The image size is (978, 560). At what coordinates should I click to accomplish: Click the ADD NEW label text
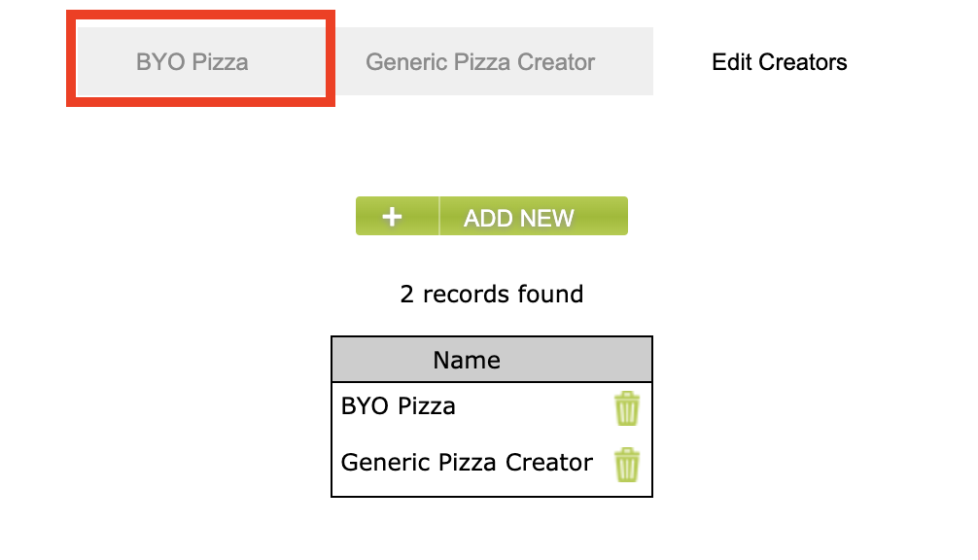518,215
